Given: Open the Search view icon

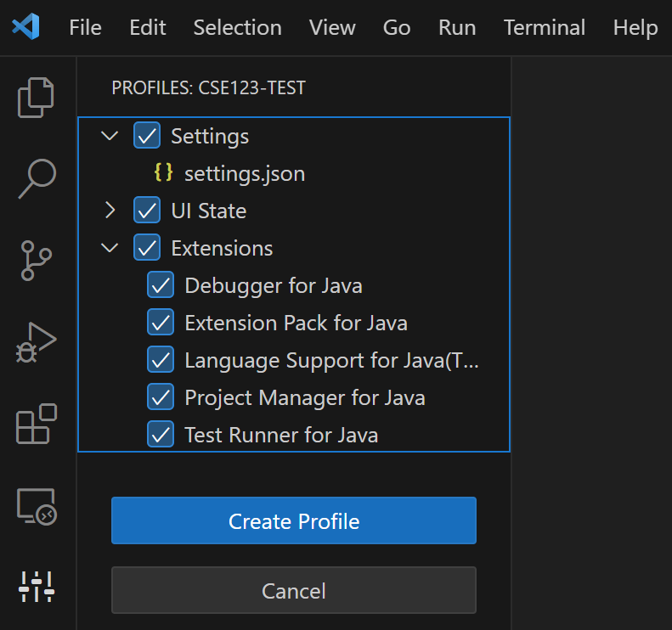Looking at the screenshot, I should pyautogui.click(x=37, y=178).
